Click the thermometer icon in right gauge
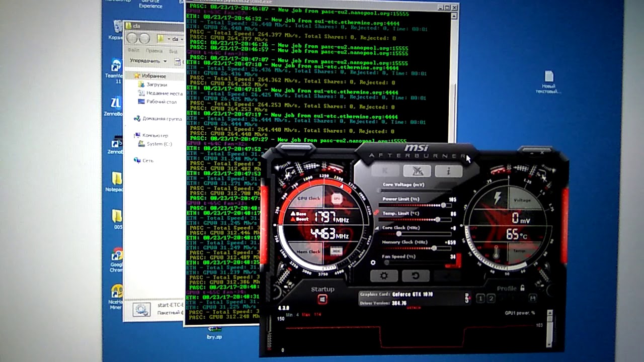 click(x=497, y=251)
